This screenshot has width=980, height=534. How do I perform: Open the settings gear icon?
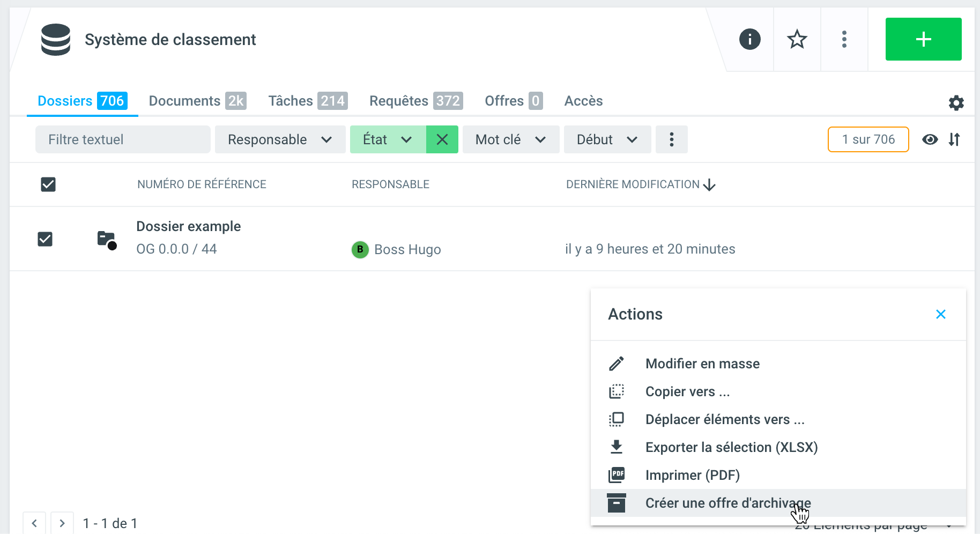point(956,103)
